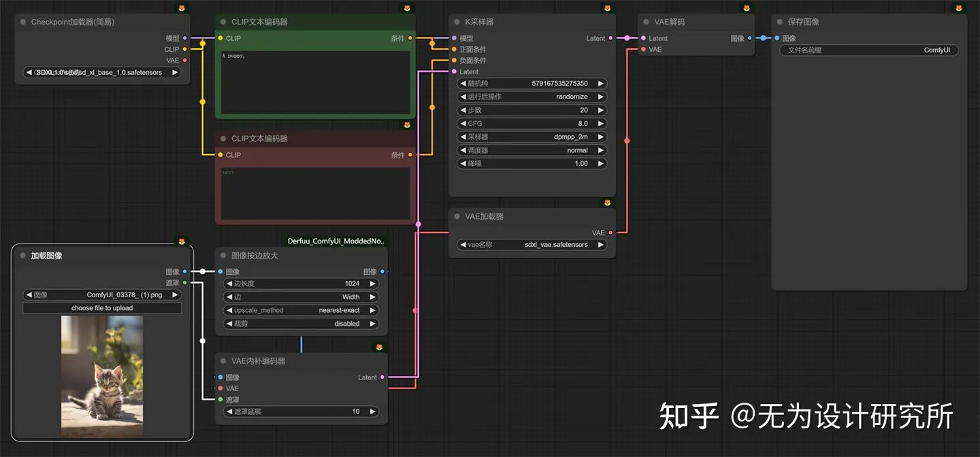The image size is (980, 457).
Task: Click the fox badge above VAE内补编码器 node
Action: [x=379, y=348]
